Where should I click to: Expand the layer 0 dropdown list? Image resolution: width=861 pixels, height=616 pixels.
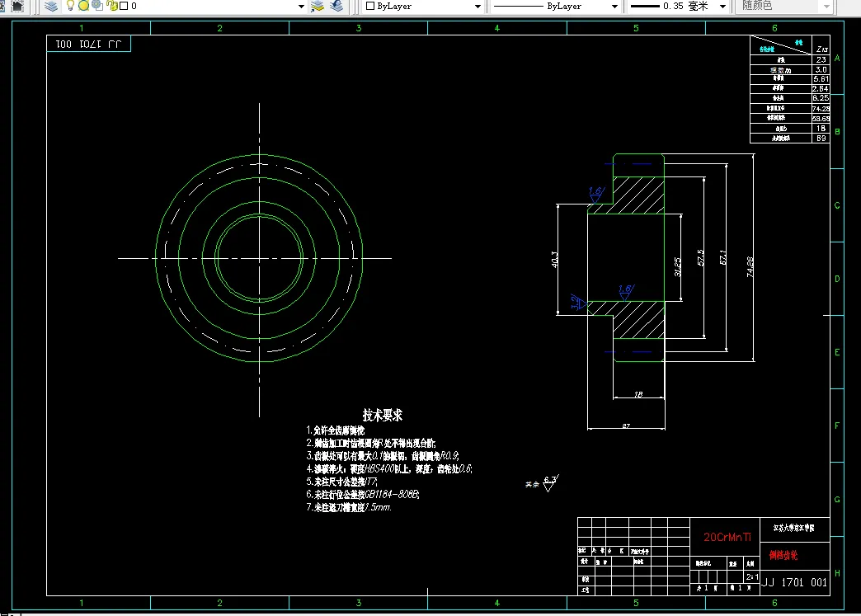tap(301, 6)
